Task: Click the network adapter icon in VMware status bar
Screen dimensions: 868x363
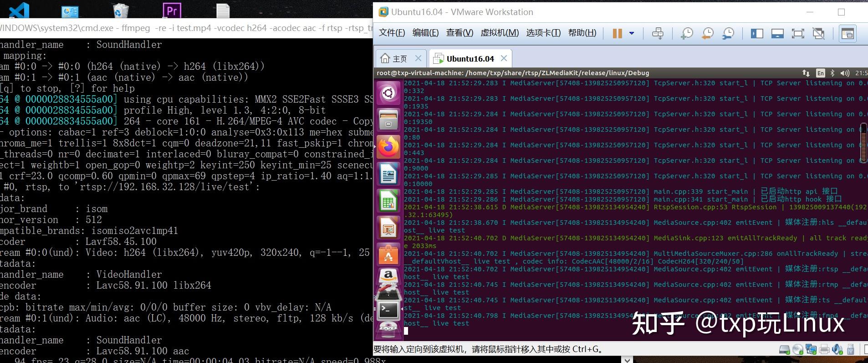Action: pyautogui.click(x=811, y=350)
